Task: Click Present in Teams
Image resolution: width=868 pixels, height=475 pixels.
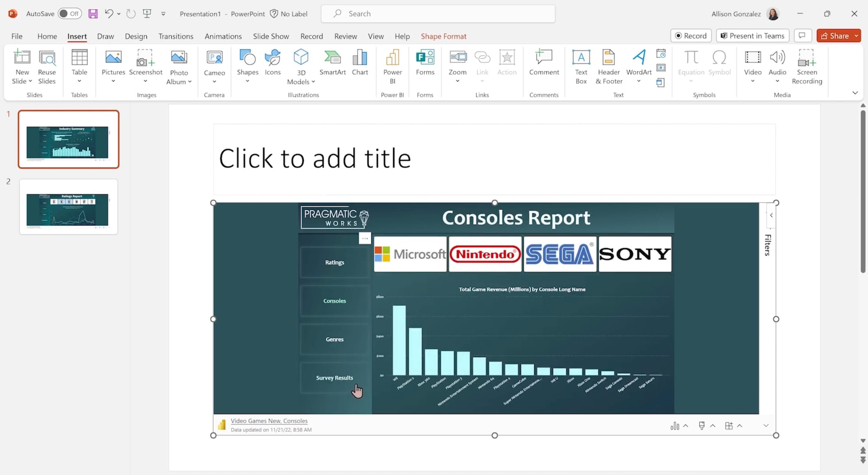Action: click(x=752, y=36)
